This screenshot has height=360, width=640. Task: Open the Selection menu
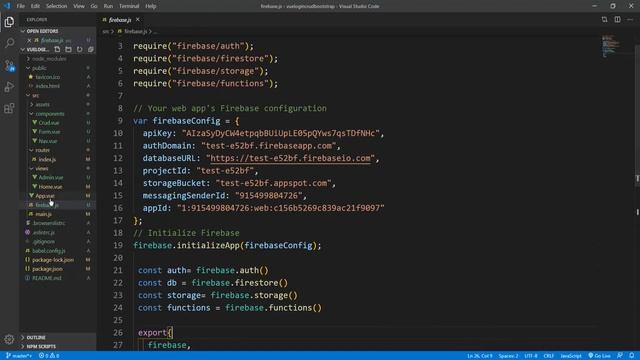pyautogui.click(x=56, y=6)
